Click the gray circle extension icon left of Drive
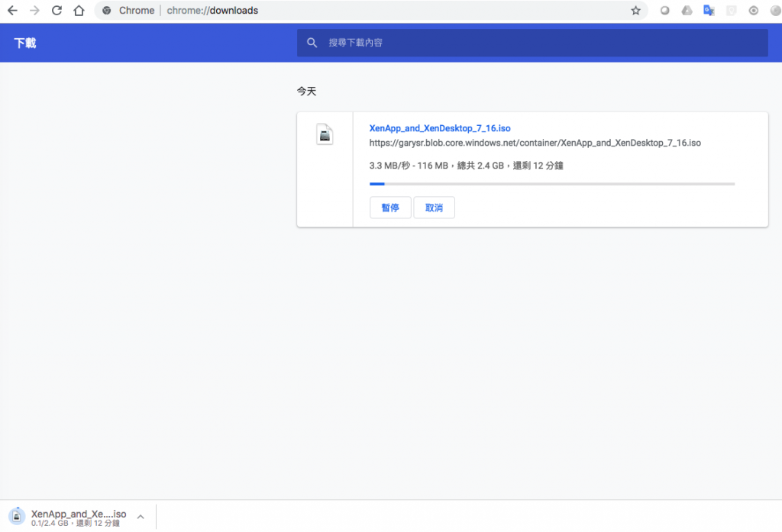The width and height of the screenshot is (782, 532). pyautogui.click(x=665, y=11)
